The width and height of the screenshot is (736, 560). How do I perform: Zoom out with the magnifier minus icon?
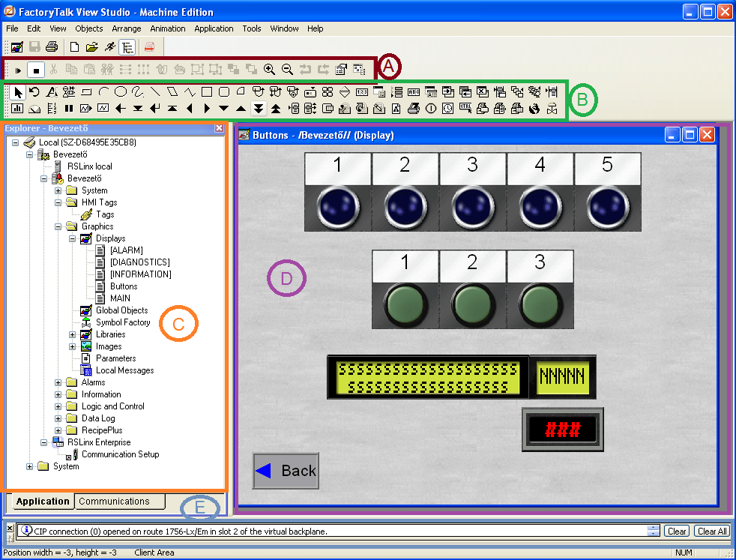pyautogui.click(x=287, y=70)
